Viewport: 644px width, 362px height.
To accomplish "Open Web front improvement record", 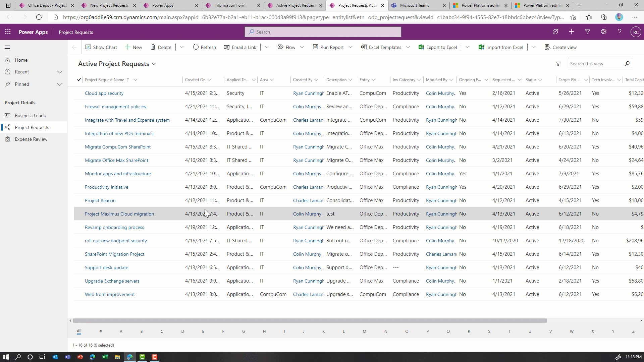I will pyautogui.click(x=110, y=294).
